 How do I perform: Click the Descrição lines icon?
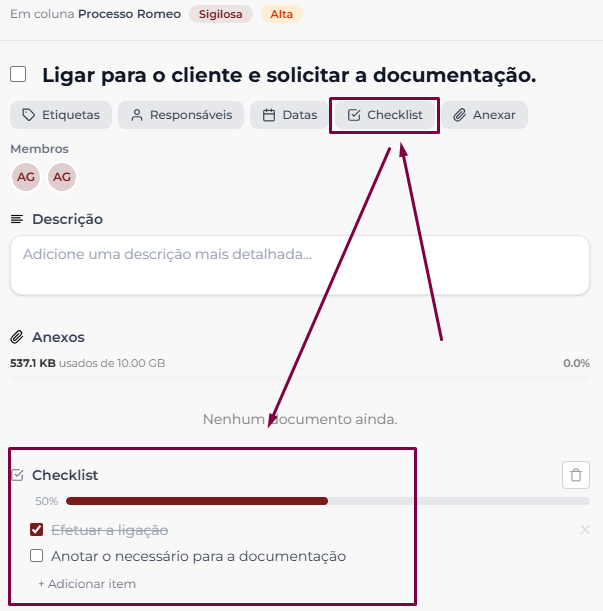click(17, 219)
